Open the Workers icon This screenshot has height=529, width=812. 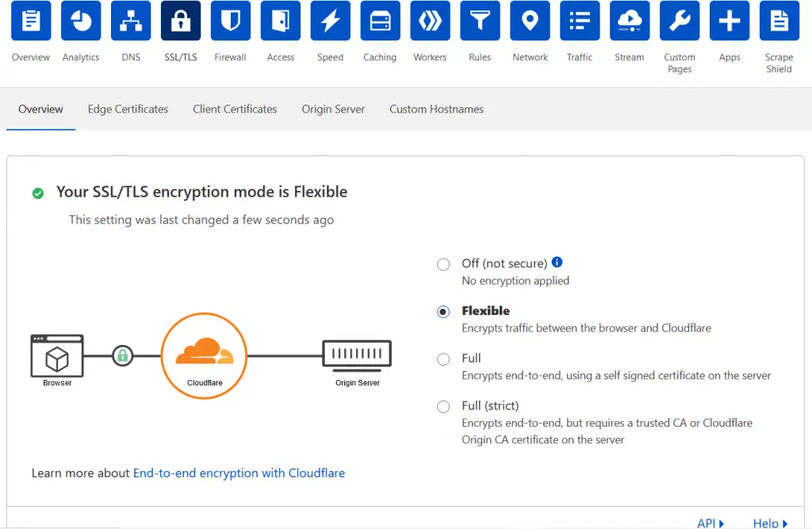430,21
